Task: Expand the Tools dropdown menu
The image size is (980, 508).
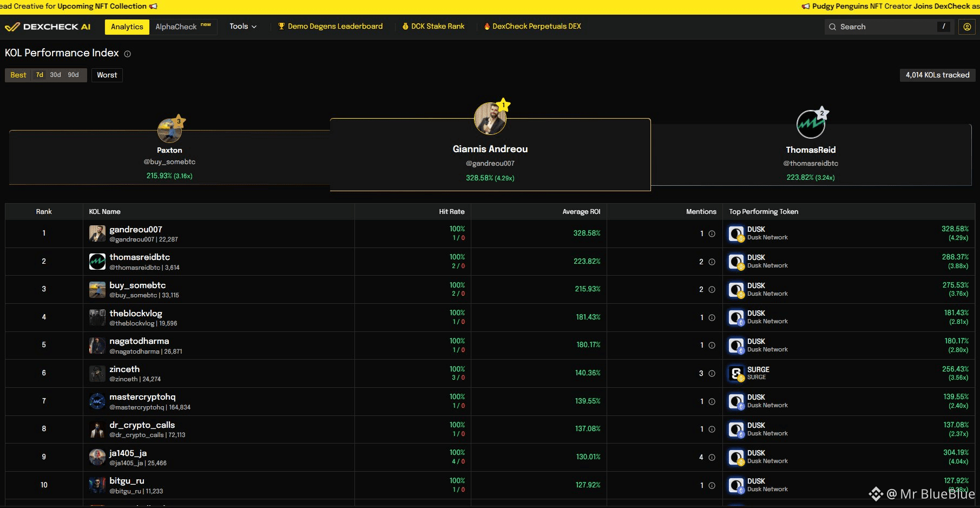Action: [x=243, y=27]
